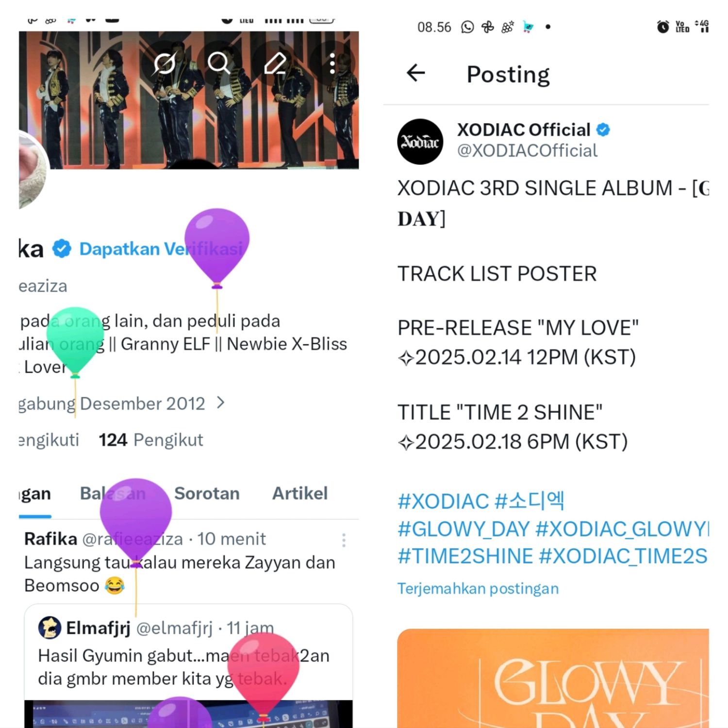Click the blue verified badge beside profile name
Viewport: 728px width, 728px height.
(x=62, y=249)
